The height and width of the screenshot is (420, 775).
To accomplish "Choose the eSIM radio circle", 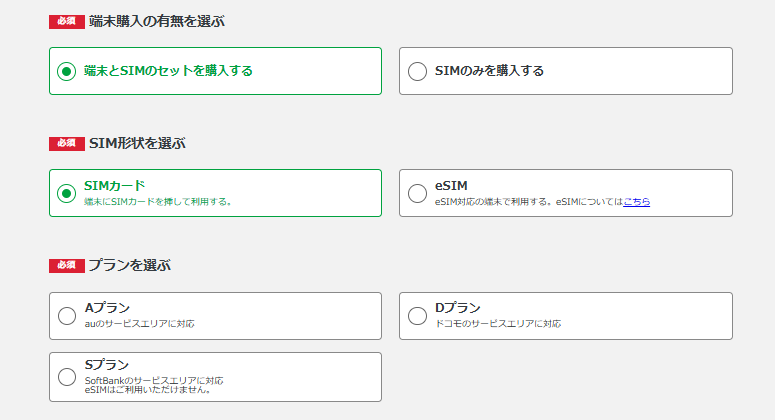I will click(417, 193).
